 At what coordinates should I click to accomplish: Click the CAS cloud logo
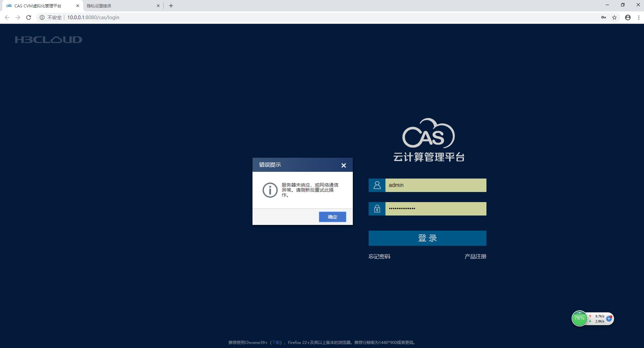(429, 133)
